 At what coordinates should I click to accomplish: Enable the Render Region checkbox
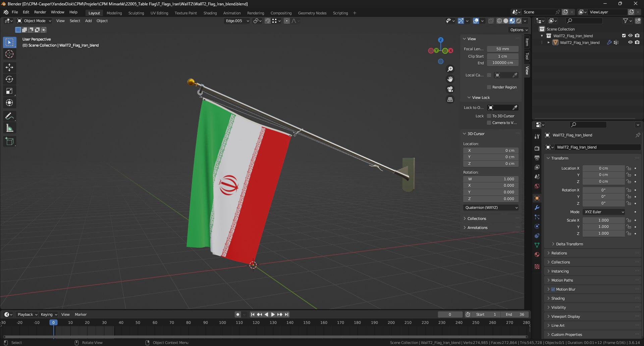click(x=489, y=87)
